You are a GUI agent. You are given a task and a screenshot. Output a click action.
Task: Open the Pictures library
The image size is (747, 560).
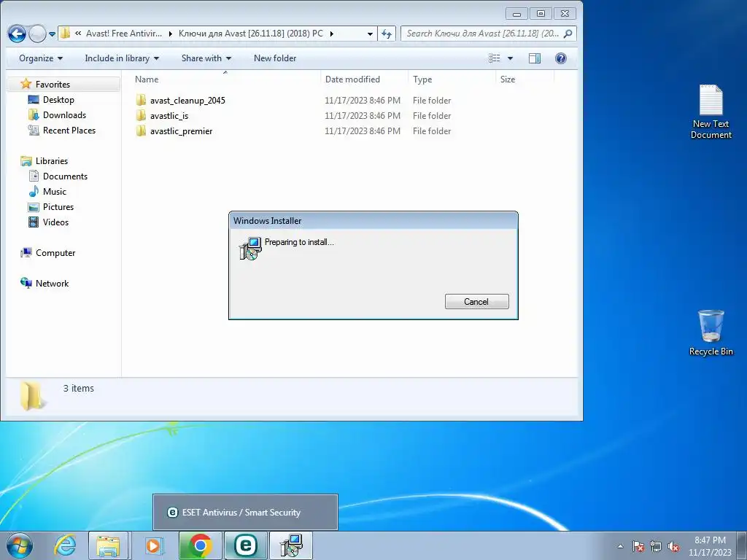[58, 206]
